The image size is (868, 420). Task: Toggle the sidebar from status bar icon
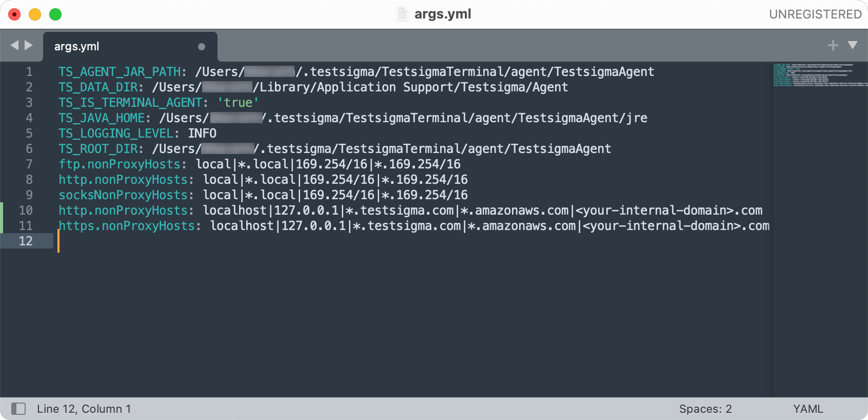click(x=18, y=409)
